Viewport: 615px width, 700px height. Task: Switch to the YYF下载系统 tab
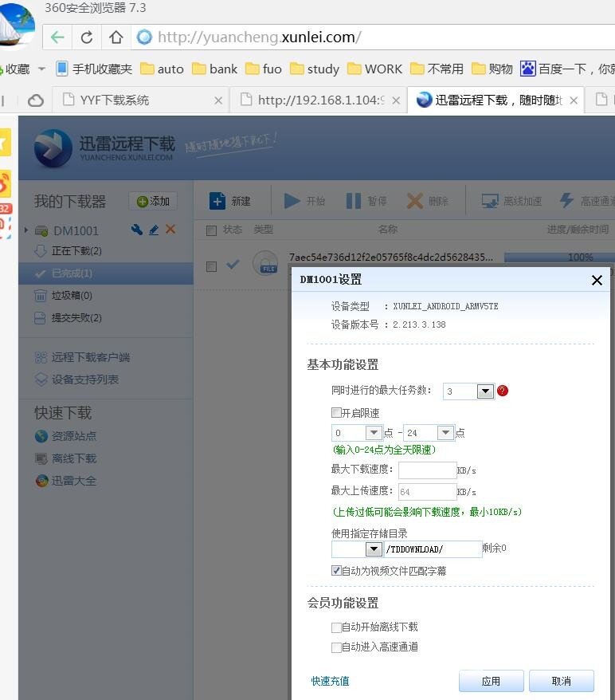(141, 100)
